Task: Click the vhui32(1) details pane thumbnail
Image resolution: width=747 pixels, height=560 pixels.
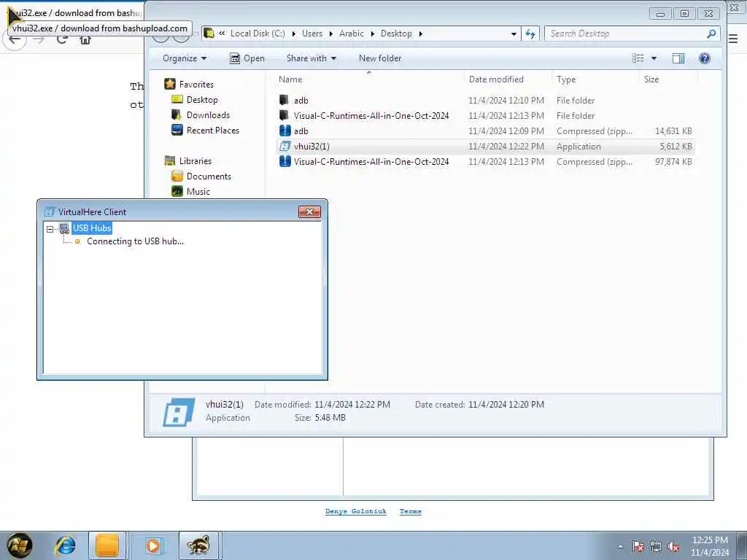Action: (x=179, y=412)
